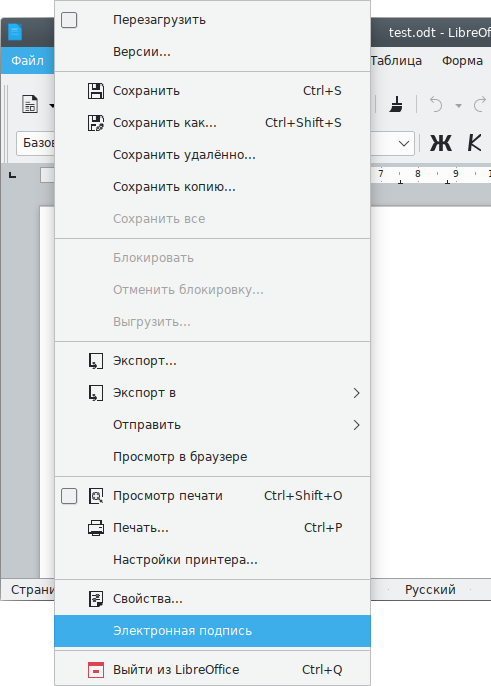Choose 'Сохранить копию...'
The width and height of the screenshot is (491, 686).
[212, 187]
